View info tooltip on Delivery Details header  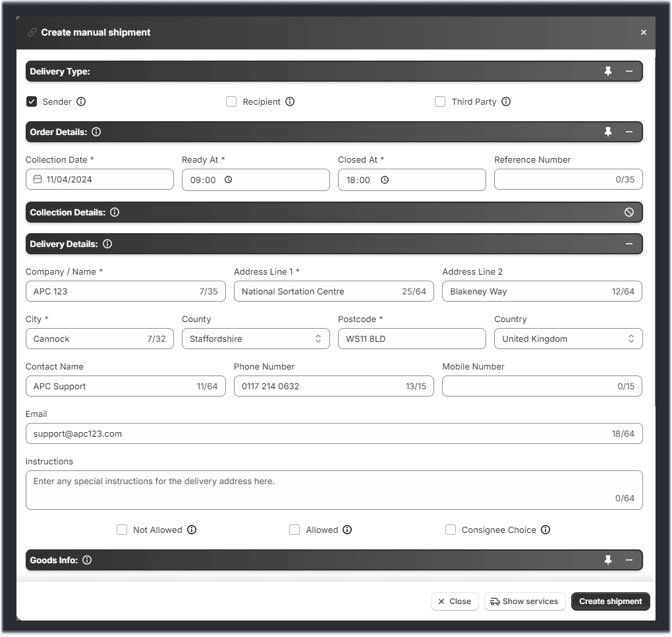pyautogui.click(x=107, y=244)
